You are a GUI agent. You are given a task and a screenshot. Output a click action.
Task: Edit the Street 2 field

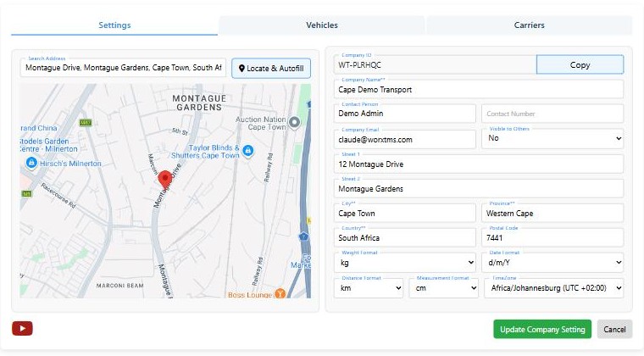[479, 188]
